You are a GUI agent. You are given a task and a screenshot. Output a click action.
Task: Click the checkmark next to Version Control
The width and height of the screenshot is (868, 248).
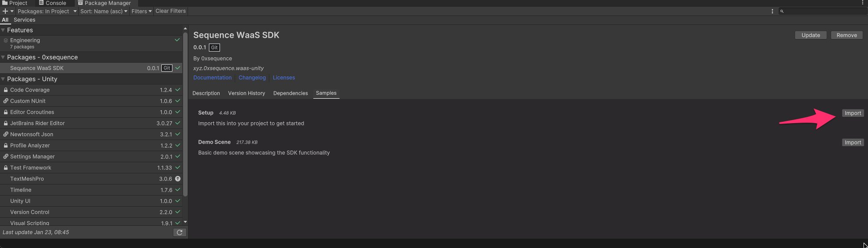tap(178, 212)
